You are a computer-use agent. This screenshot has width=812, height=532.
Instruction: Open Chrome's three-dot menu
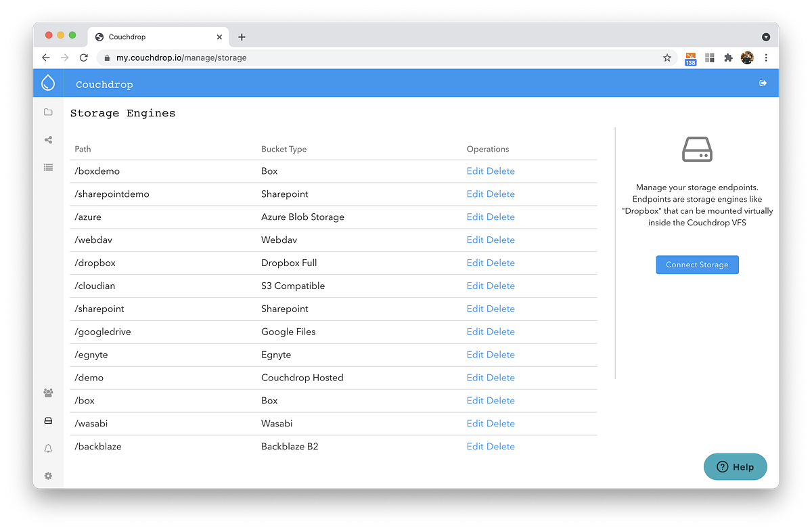pos(766,58)
